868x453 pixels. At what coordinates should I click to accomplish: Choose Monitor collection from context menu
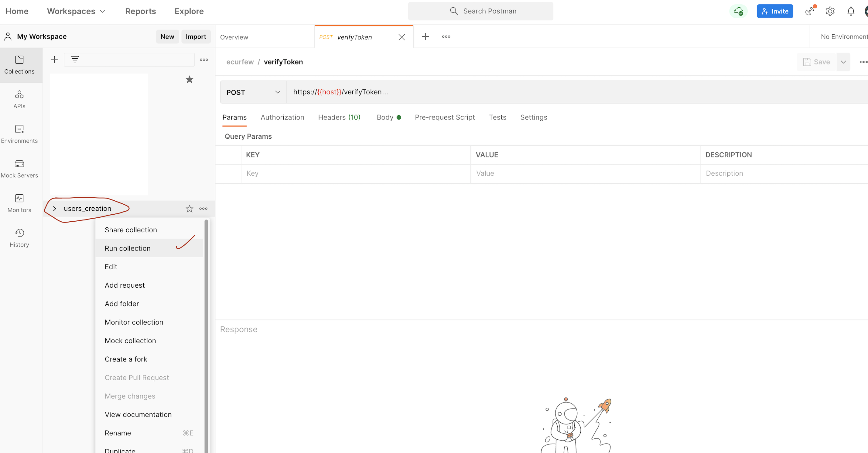tap(149, 322)
